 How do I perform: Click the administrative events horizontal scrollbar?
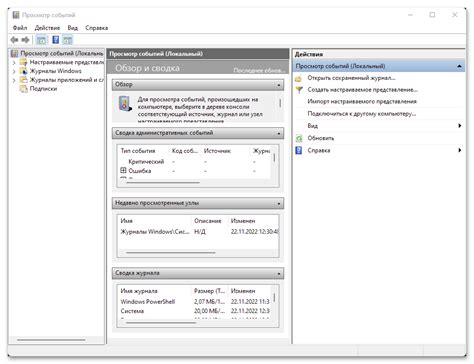(x=163, y=182)
